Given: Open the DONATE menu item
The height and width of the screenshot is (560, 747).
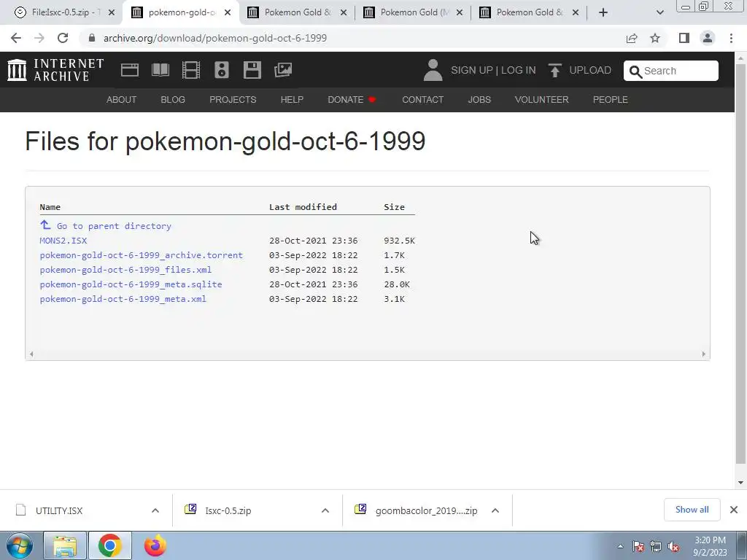Looking at the screenshot, I should click(x=352, y=99).
